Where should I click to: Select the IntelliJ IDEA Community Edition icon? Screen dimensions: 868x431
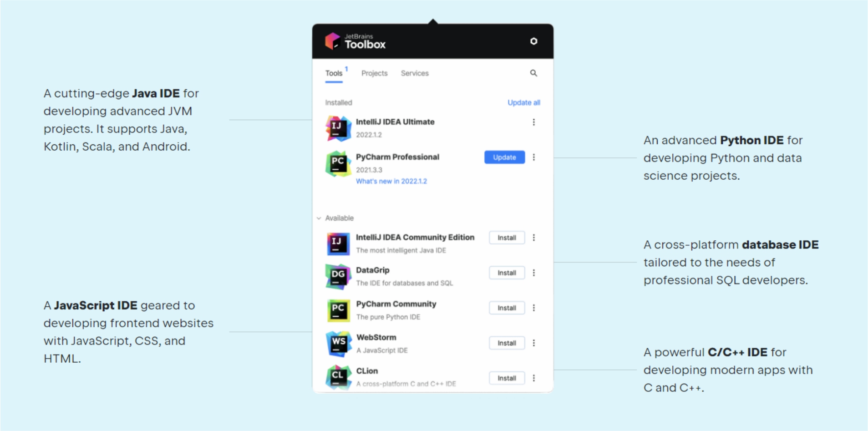[337, 243]
